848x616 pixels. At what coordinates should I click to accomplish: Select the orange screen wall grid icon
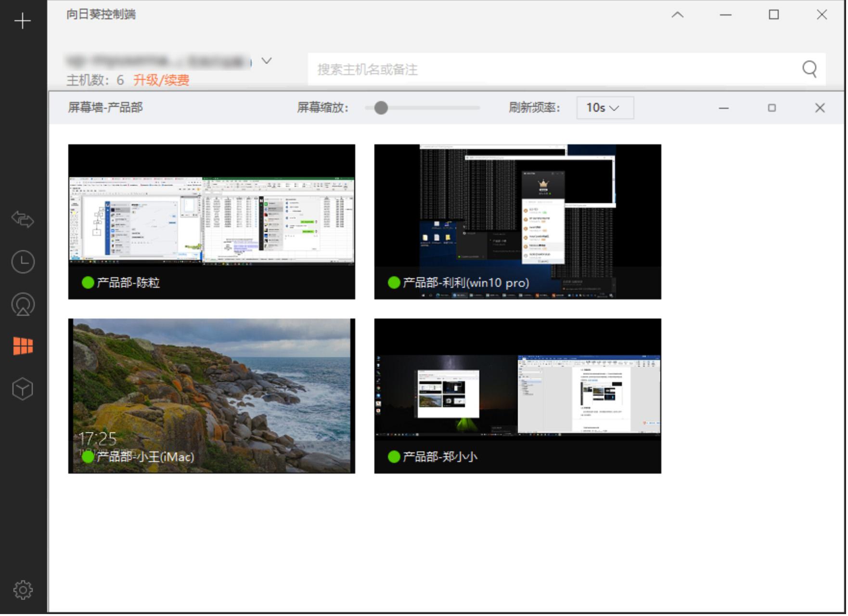23,346
